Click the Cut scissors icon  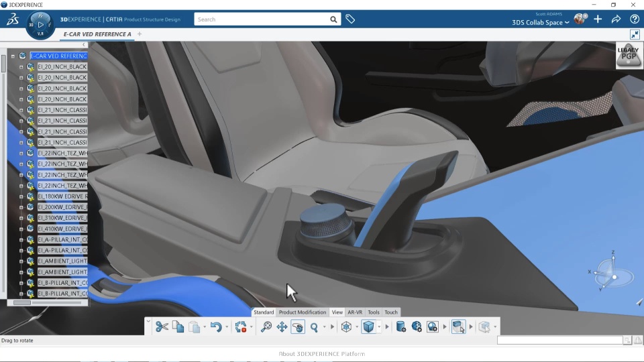pos(162,326)
